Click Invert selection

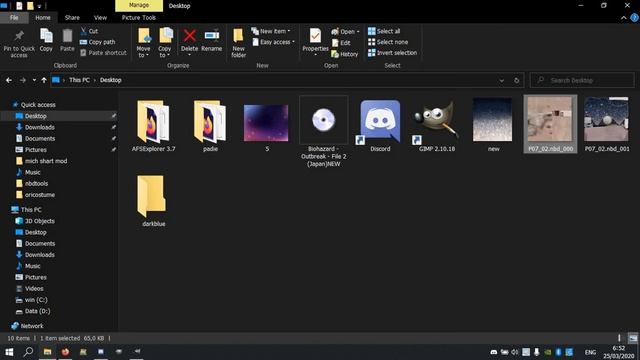[392, 53]
